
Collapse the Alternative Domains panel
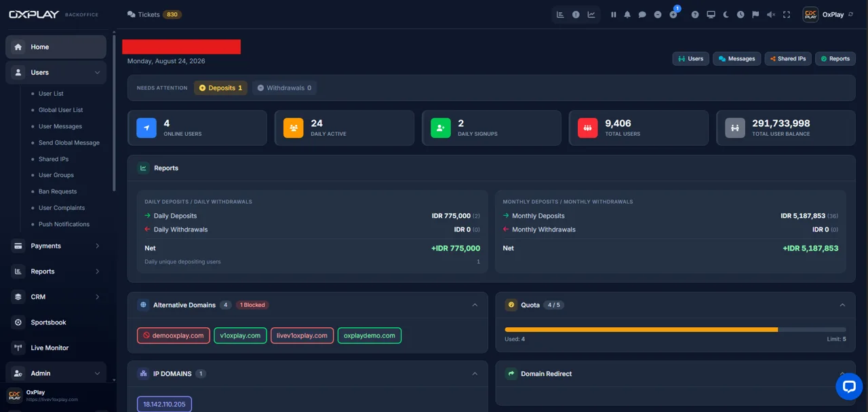tap(475, 305)
